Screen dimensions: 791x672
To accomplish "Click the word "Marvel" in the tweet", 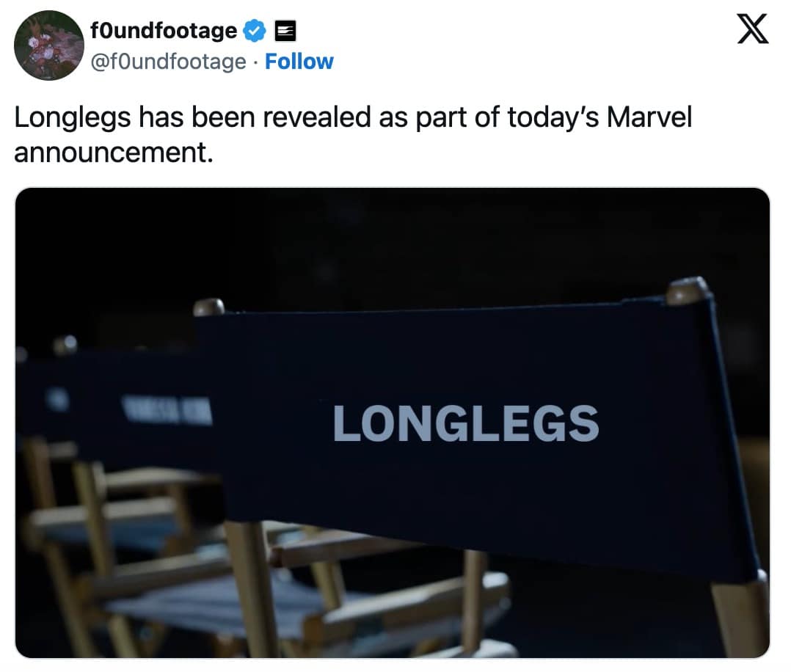I will point(649,118).
